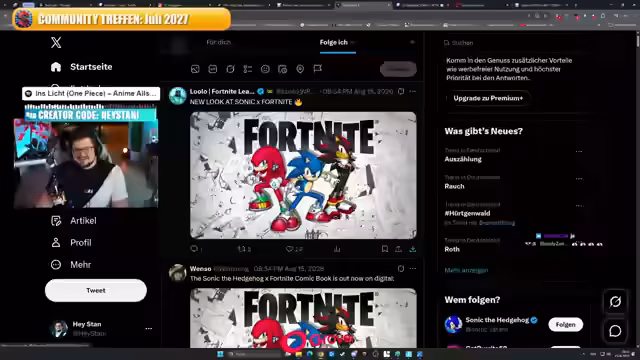This screenshot has width=640, height=360.
Task: Schedule the post with calendar icon
Action: [282, 69]
